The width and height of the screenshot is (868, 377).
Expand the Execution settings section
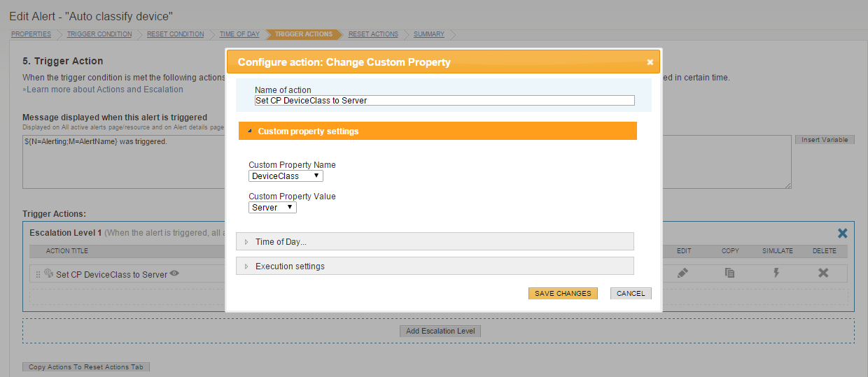[435, 266]
